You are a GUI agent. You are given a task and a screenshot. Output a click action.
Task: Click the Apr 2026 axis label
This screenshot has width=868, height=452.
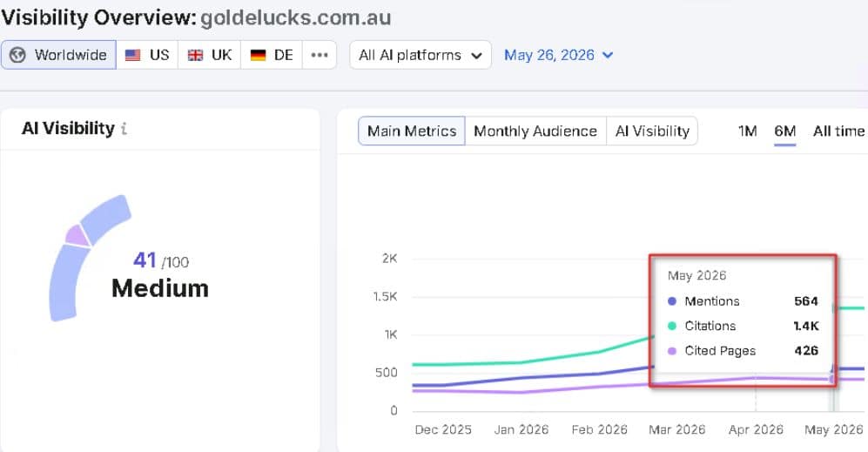756,430
